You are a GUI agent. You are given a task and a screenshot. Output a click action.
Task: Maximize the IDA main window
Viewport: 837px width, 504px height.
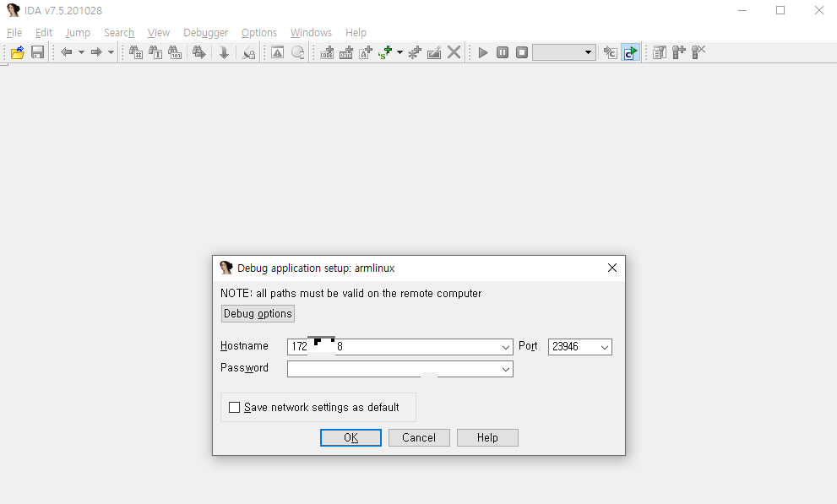pos(780,10)
